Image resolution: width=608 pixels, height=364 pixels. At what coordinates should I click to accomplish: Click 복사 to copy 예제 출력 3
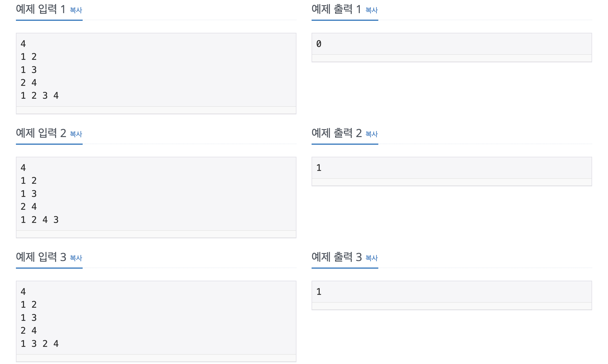click(371, 258)
